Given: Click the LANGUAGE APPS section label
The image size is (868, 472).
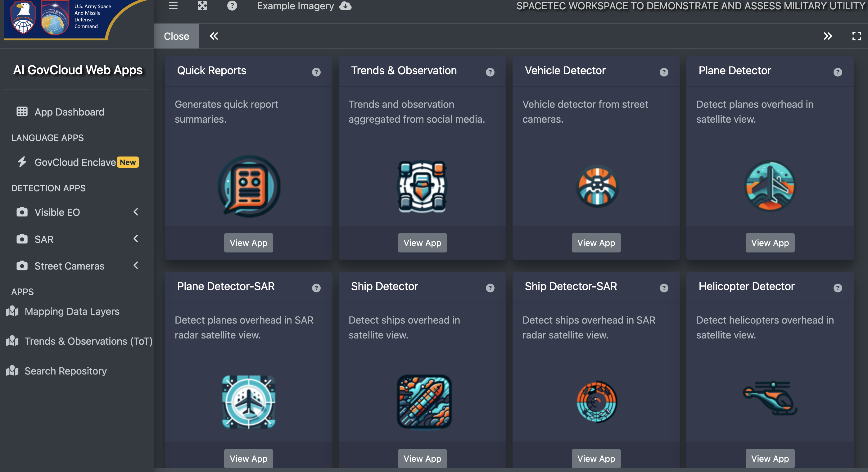Looking at the screenshot, I should click(47, 138).
